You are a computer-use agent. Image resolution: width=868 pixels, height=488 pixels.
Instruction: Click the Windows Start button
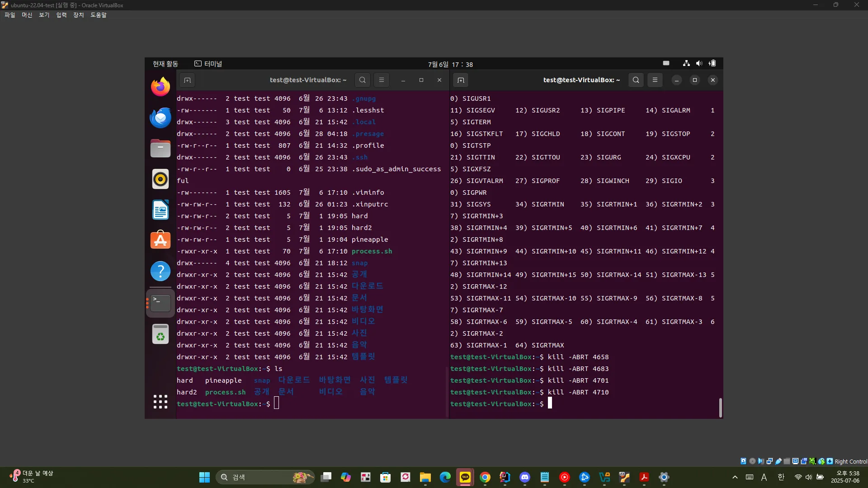click(205, 477)
